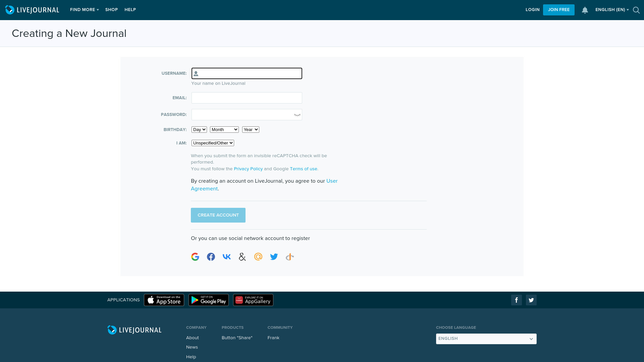The height and width of the screenshot is (362, 644).
Task: Open notifications bell icon
Action: click(x=585, y=10)
